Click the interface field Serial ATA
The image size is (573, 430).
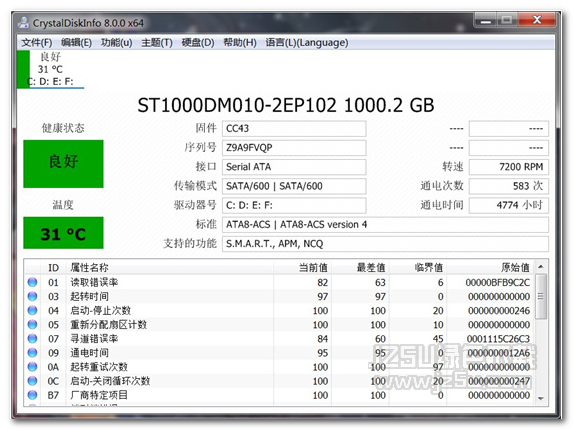(x=294, y=167)
